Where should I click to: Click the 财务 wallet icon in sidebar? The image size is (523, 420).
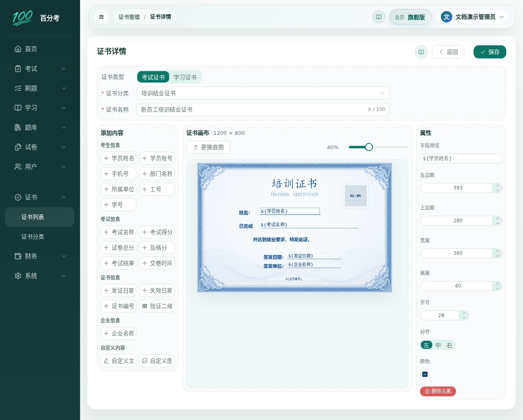pyautogui.click(x=18, y=256)
